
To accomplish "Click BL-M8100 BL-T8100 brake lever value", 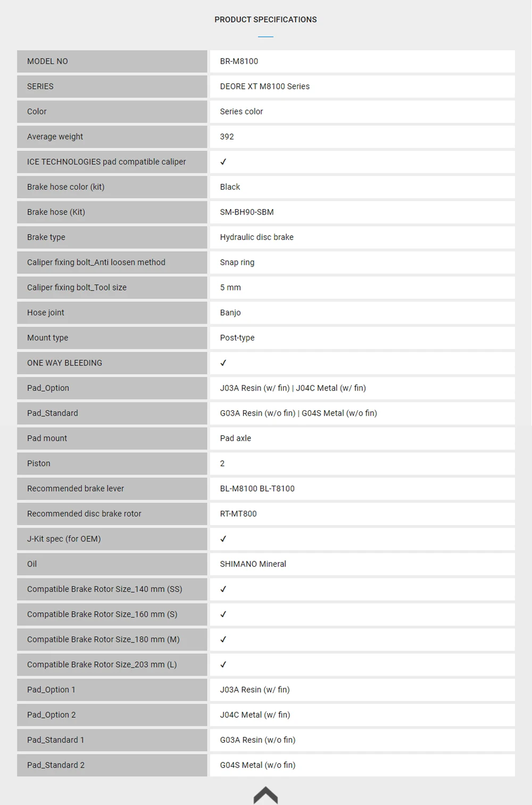I will point(257,488).
